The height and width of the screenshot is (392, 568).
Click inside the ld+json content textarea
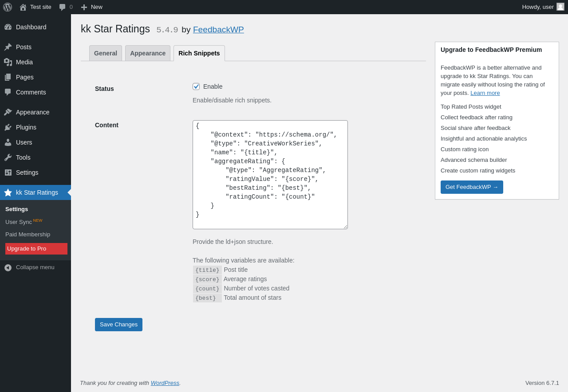(270, 175)
